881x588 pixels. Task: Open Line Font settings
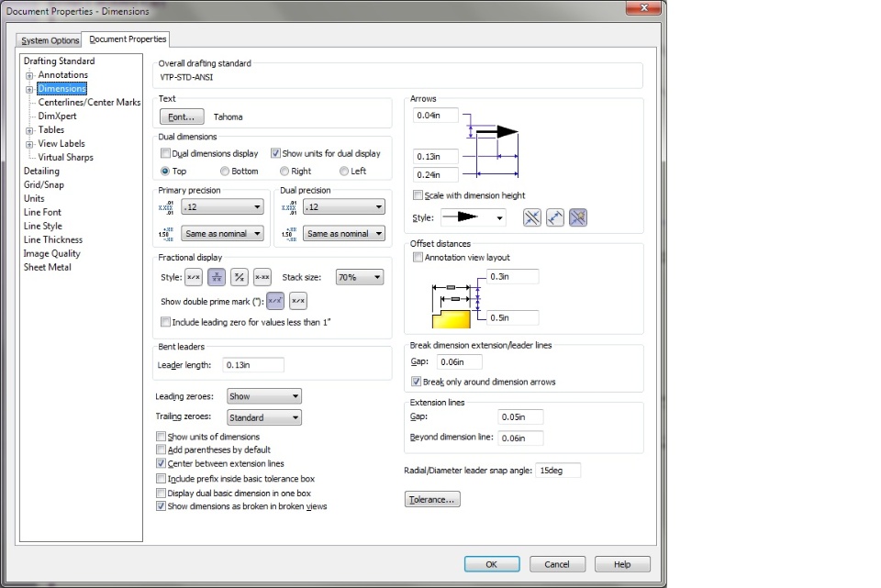[x=42, y=212]
